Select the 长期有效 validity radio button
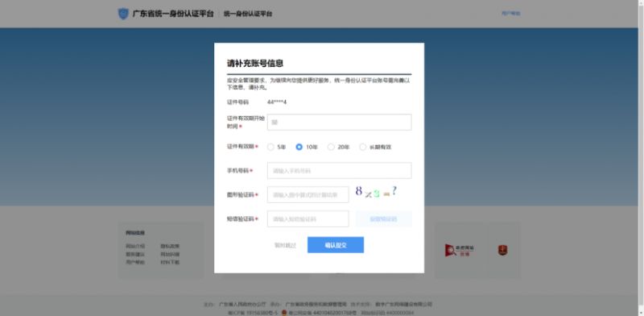Image resolution: width=644 pixels, height=316 pixels. pyautogui.click(x=363, y=147)
